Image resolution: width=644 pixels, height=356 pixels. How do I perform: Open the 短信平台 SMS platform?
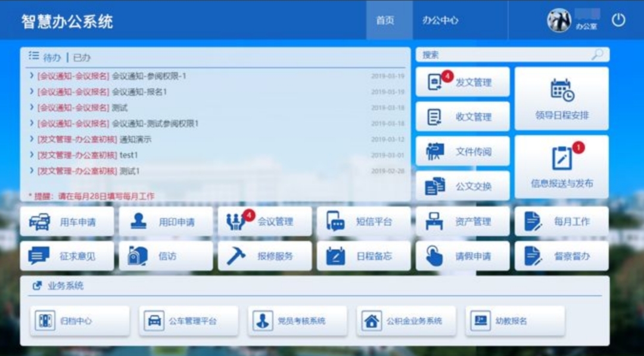[363, 222]
